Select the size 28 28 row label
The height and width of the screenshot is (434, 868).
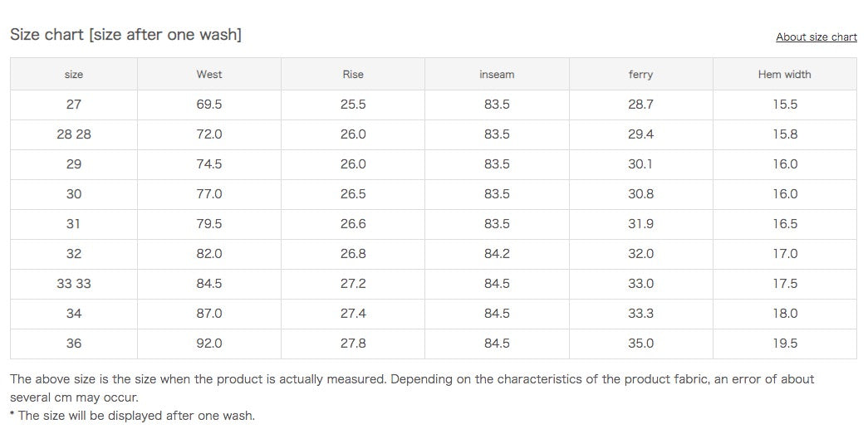[74, 134]
